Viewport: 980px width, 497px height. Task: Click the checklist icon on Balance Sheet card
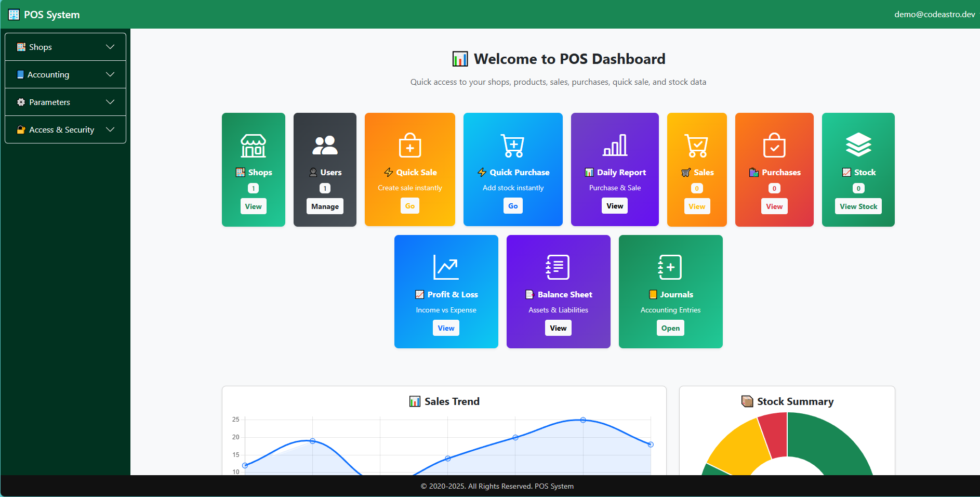pos(558,267)
